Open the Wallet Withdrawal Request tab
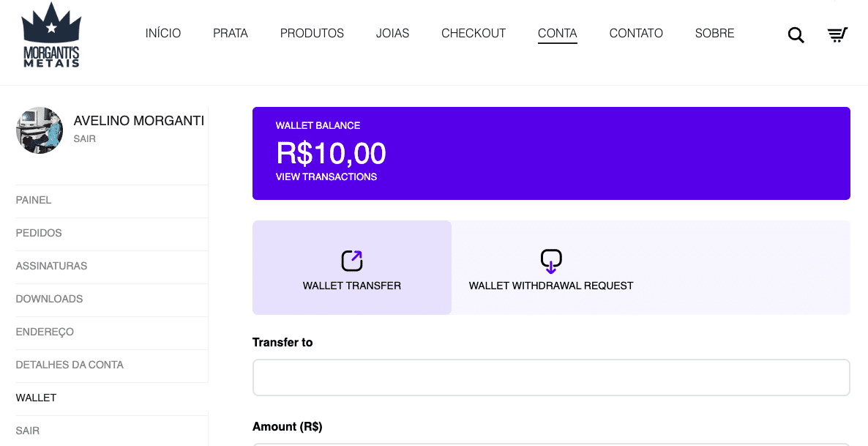This screenshot has width=868, height=446. 551,267
